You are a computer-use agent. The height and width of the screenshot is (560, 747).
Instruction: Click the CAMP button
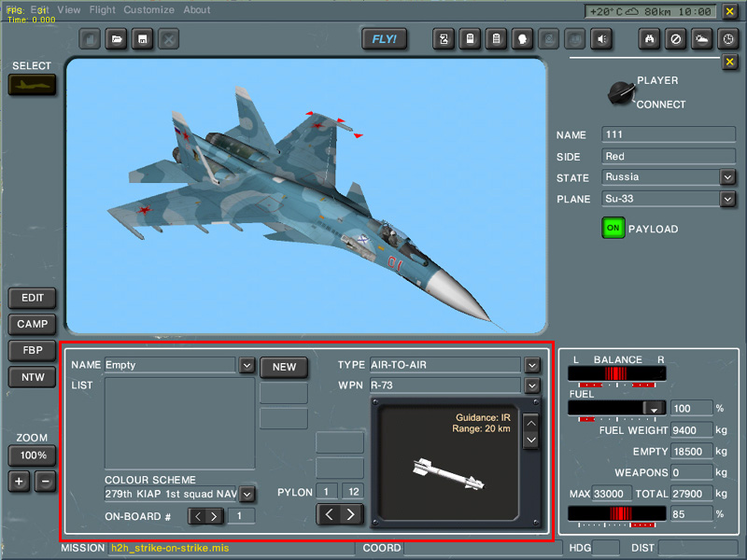(x=32, y=324)
